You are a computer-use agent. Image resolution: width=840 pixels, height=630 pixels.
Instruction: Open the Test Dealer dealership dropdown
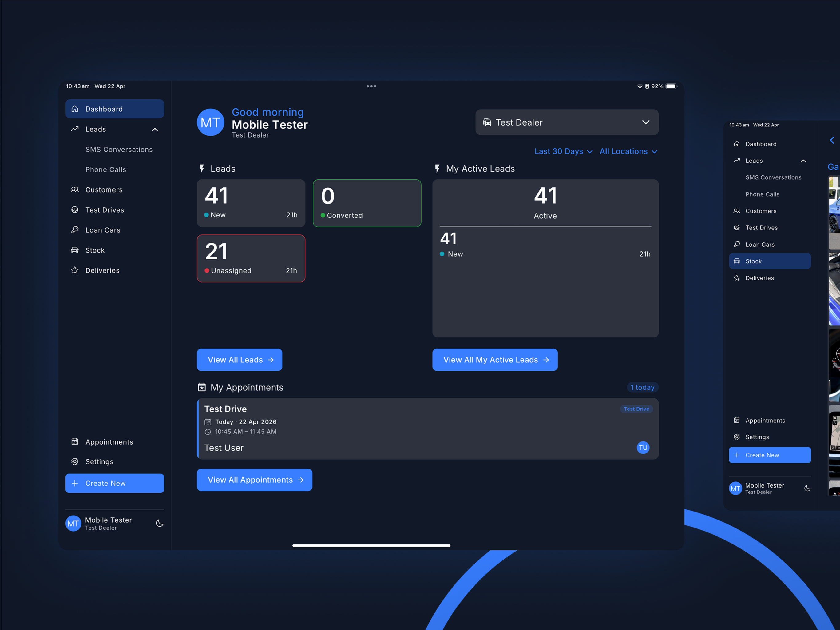[567, 122]
